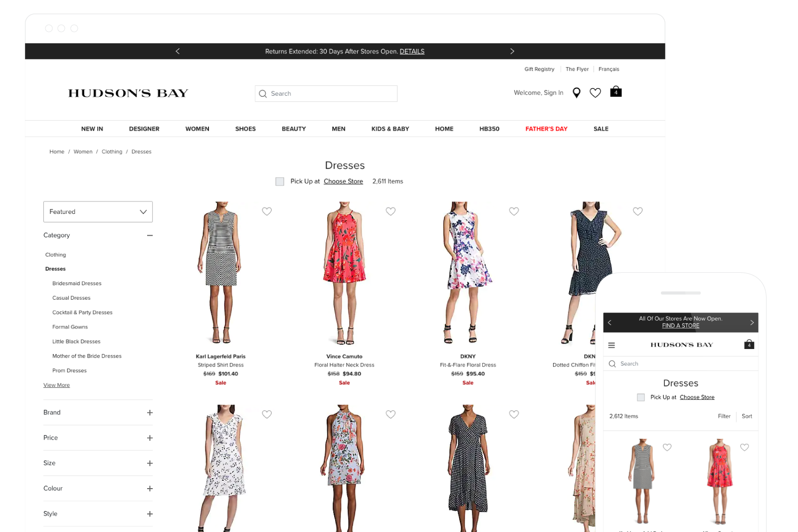Screen dimensions: 798x532
Task: Click previous arrow in mobile banner
Action: [x=609, y=323]
